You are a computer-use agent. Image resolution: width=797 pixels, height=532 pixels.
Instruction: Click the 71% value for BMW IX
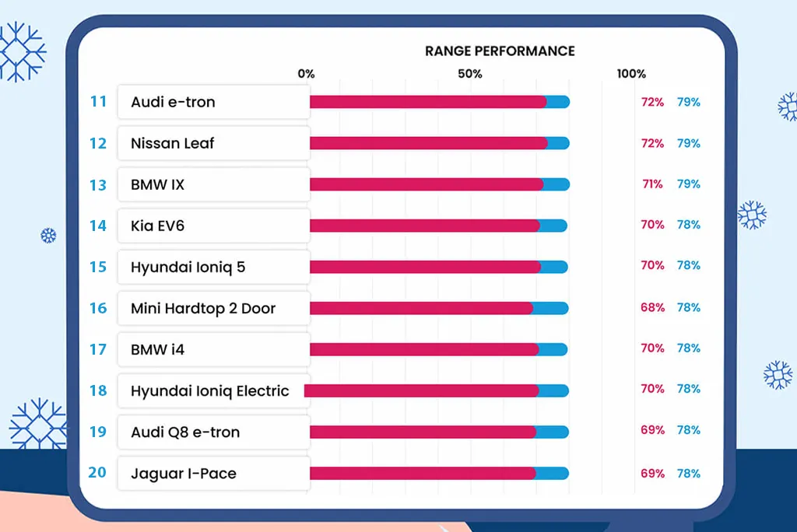coord(652,184)
